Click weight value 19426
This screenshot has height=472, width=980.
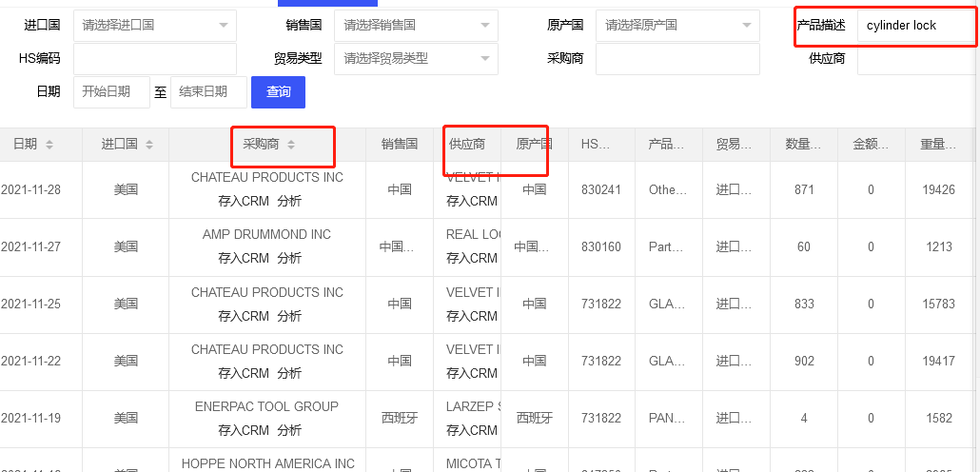(x=939, y=189)
